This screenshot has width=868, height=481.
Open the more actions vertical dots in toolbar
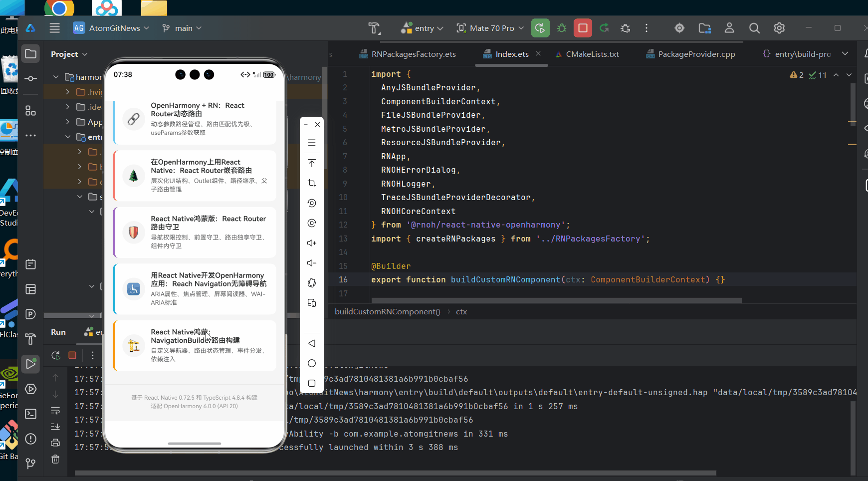[647, 28]
